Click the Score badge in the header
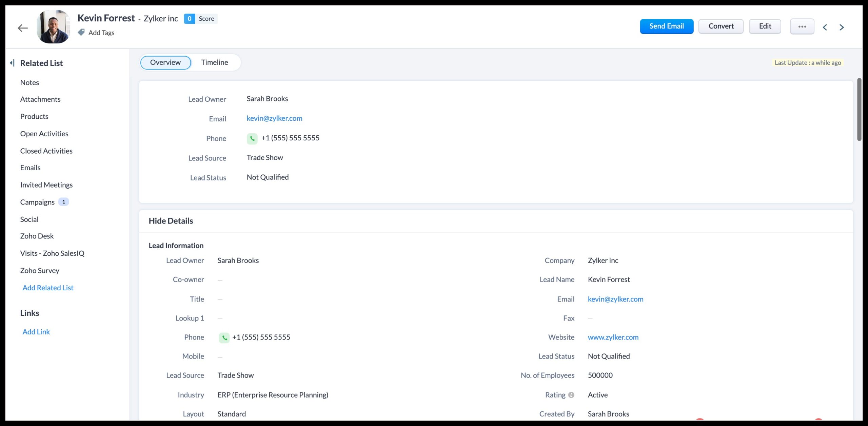Screen dimensions: 868x426 tap(200, 19)
